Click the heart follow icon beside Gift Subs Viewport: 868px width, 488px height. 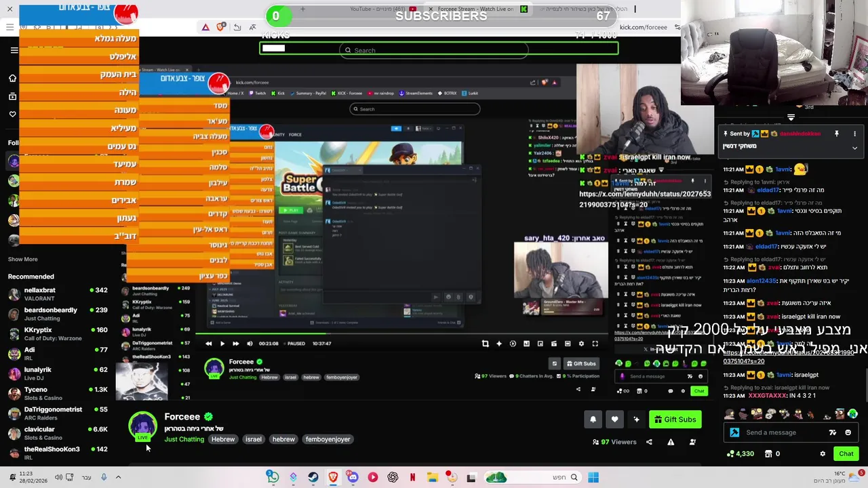[x=614, y=420]
